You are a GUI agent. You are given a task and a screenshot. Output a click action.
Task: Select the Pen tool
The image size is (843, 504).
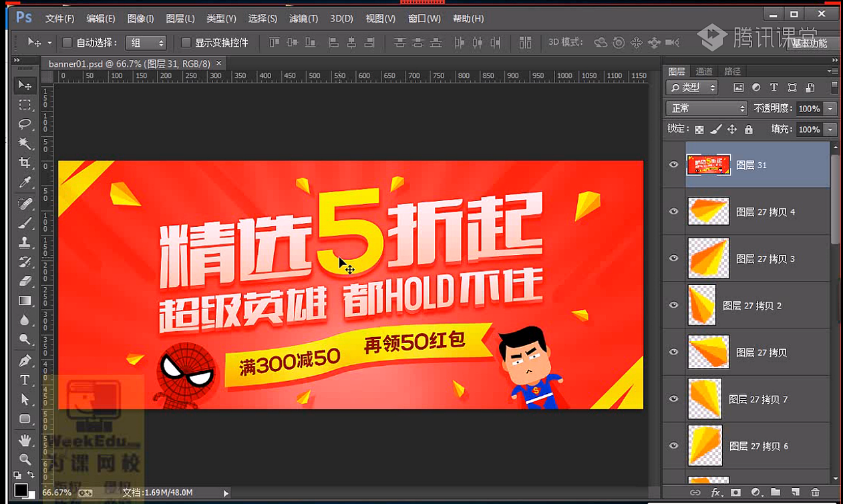tap(25, 361)
